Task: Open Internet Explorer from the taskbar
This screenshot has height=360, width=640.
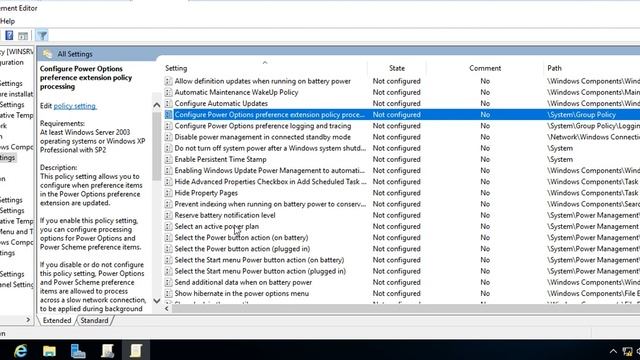Action: click(20, 351)
